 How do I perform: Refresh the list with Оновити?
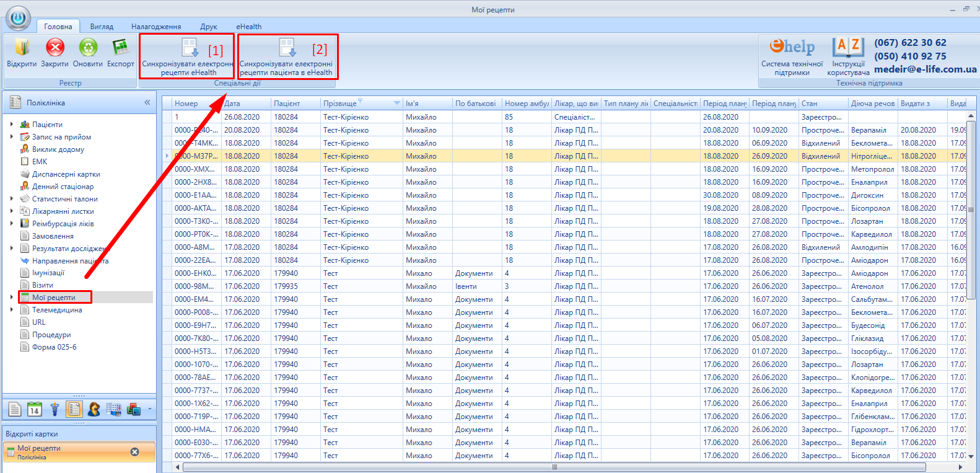(88, 53)
